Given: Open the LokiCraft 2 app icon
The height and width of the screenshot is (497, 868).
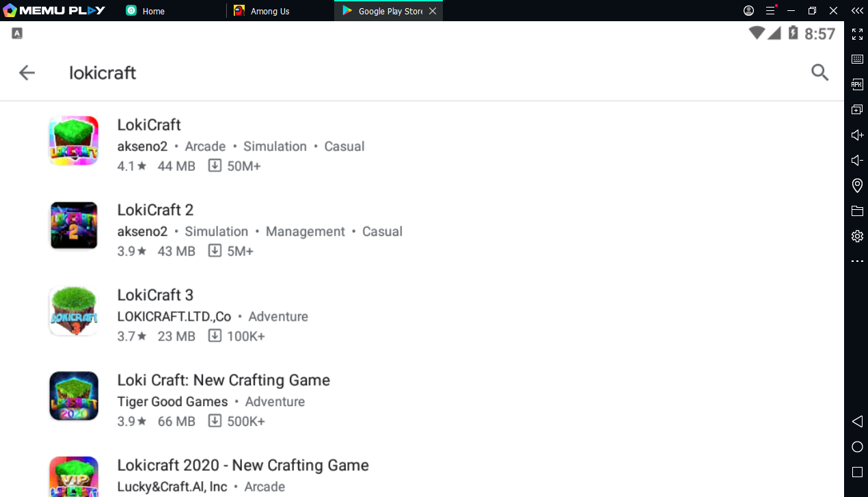Looking at the screenshot, I should [74, 226].
